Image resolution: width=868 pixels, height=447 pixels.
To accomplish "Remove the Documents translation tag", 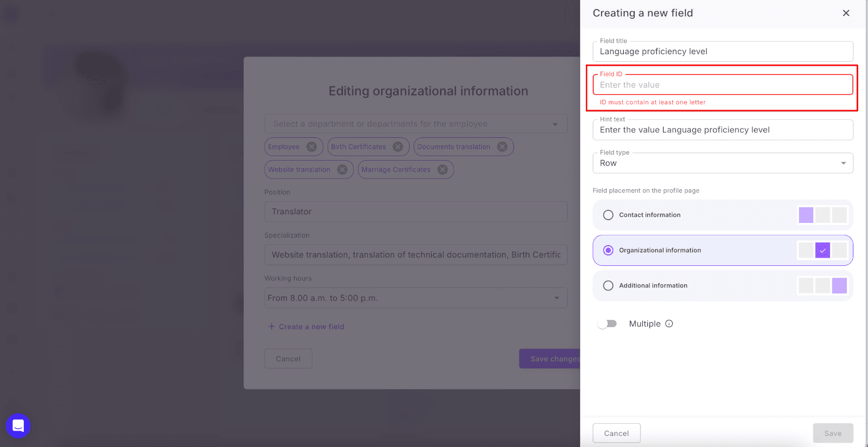I will [502, 147].
